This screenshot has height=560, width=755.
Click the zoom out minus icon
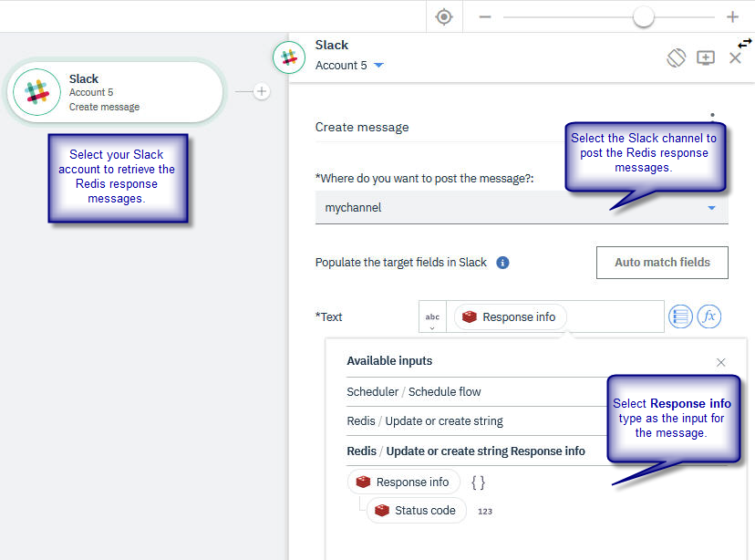pos(485,16)
